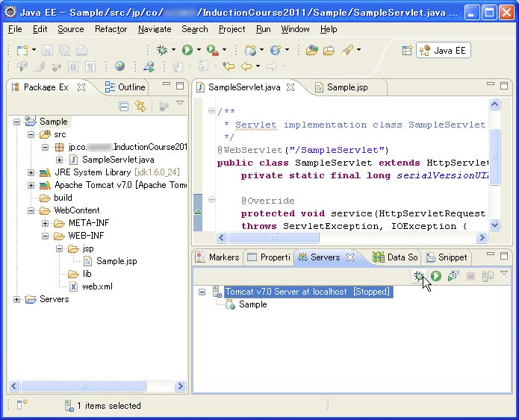The image size is (519, 420).
Task: Select Sample.jsp in the Package Explorer
Action: [x=116, y=261]
